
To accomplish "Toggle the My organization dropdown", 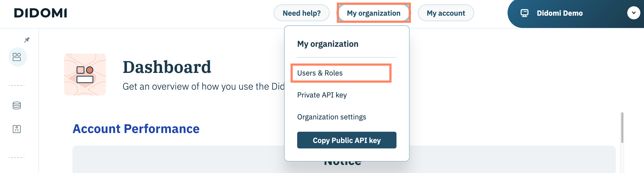I will (373, 13).
